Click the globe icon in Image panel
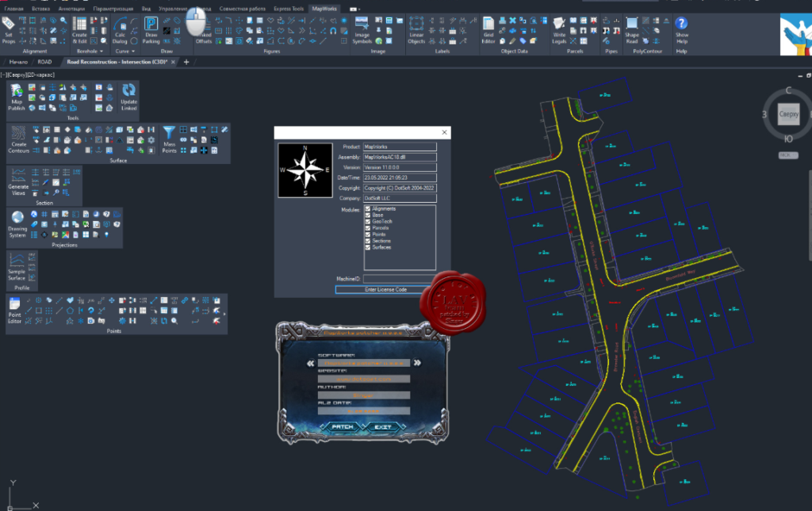 pos(379,41)
